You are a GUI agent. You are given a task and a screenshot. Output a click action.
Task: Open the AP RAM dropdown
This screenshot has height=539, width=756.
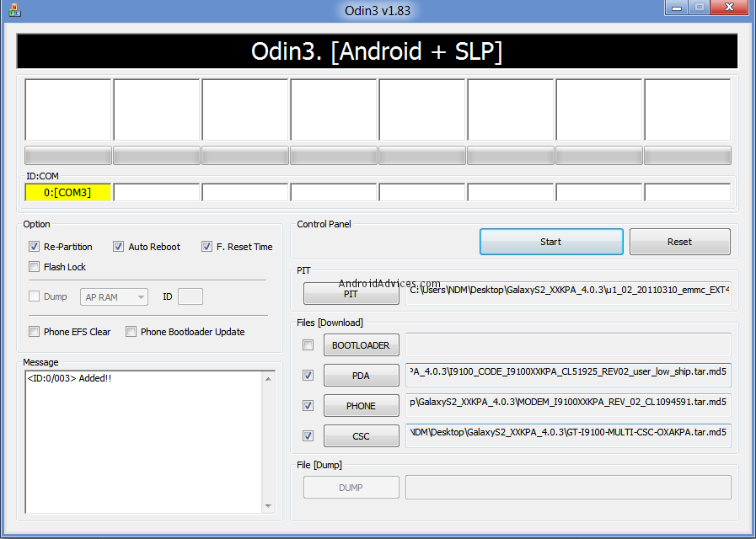click(x=115, y=297)
